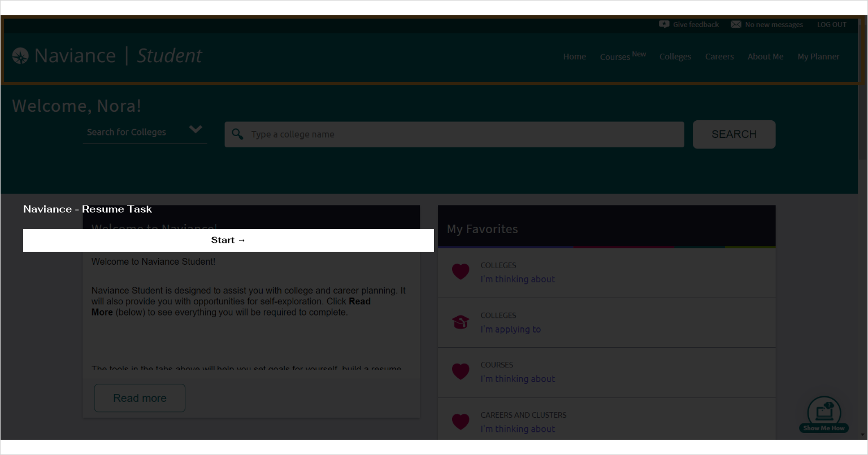Screen dimensions: 868x455
Task: Open the Home menu item
Action: click(x=575, y=56)
